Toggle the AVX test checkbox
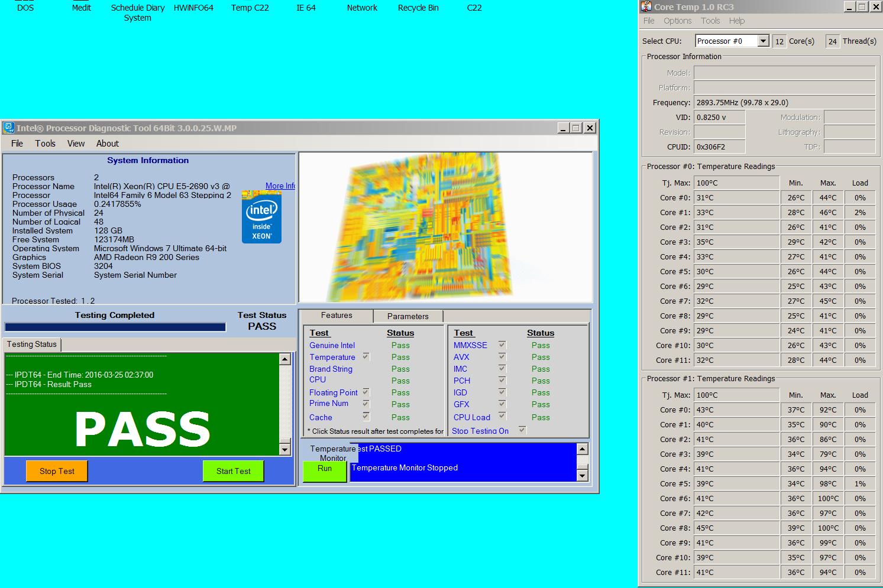Image resolution: width=883 pixels, height=588 pixels. pos(502,356)
